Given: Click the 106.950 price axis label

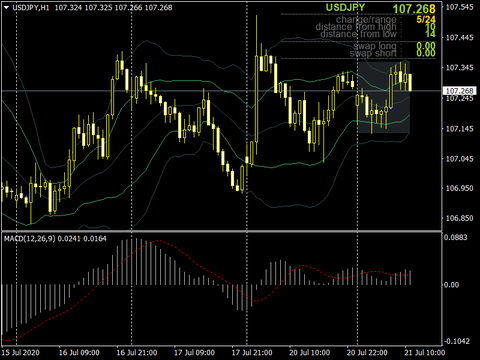Looking at the screenshot, I should coord(460,188).
